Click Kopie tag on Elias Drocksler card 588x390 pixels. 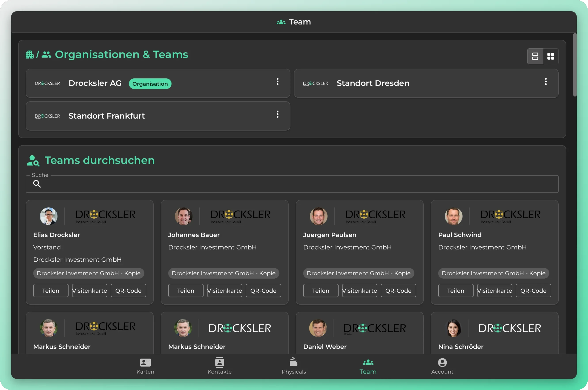pos(89,273)
